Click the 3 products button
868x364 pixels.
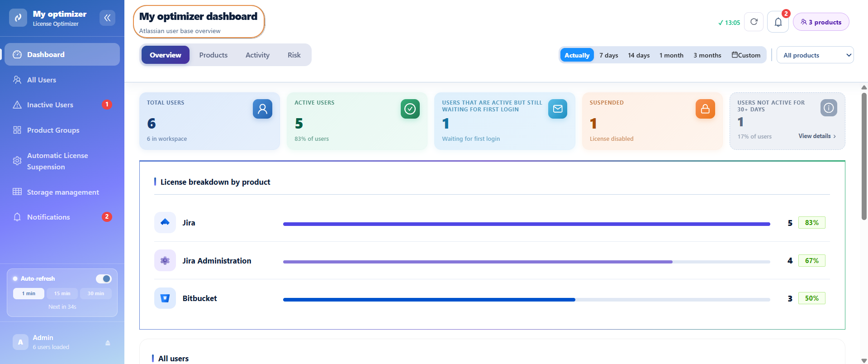821,22
